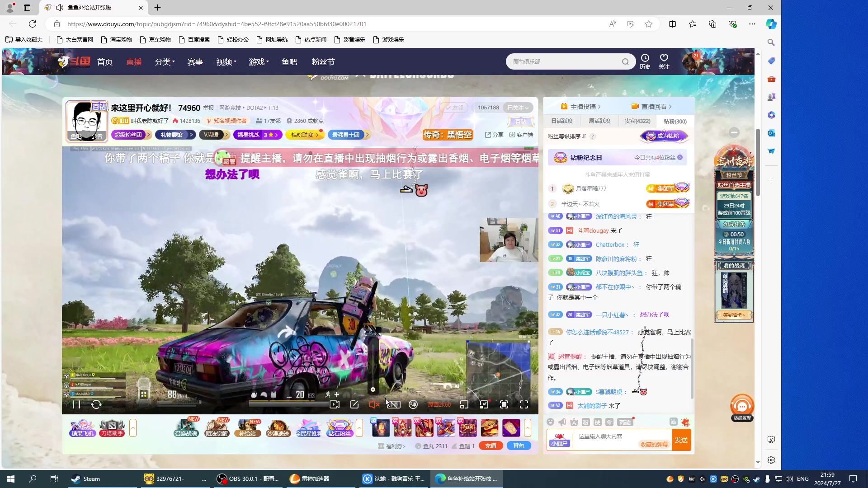The image size is (868, 488).
Task: Open the 背包 backpack button
Action: point(519,446)
